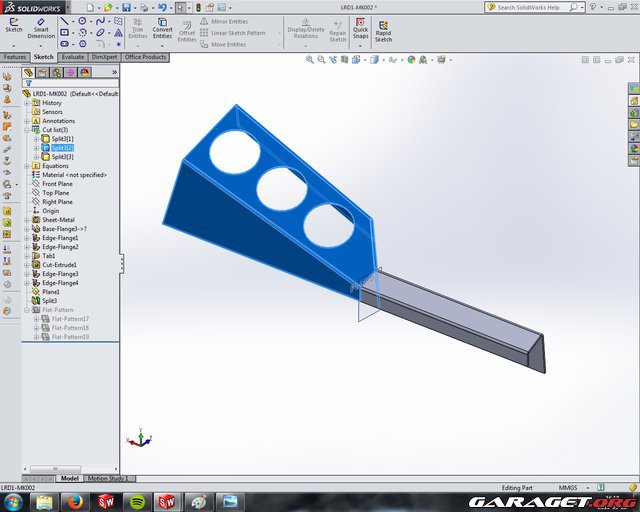Open the Appearances tab in task pane

[x=633, y=148]
